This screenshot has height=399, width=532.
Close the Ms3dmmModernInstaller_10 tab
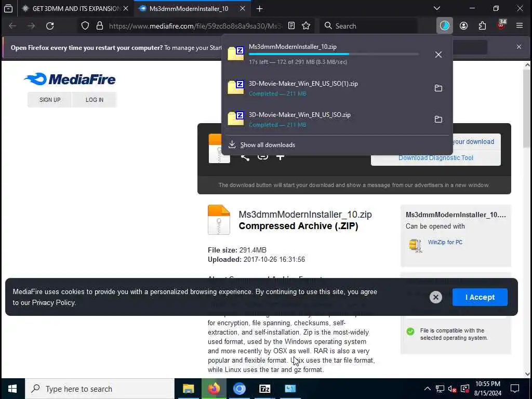242,8
